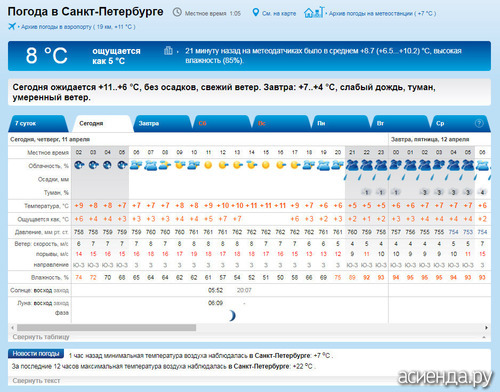Click the Новости погоды label

click(36, 354)
